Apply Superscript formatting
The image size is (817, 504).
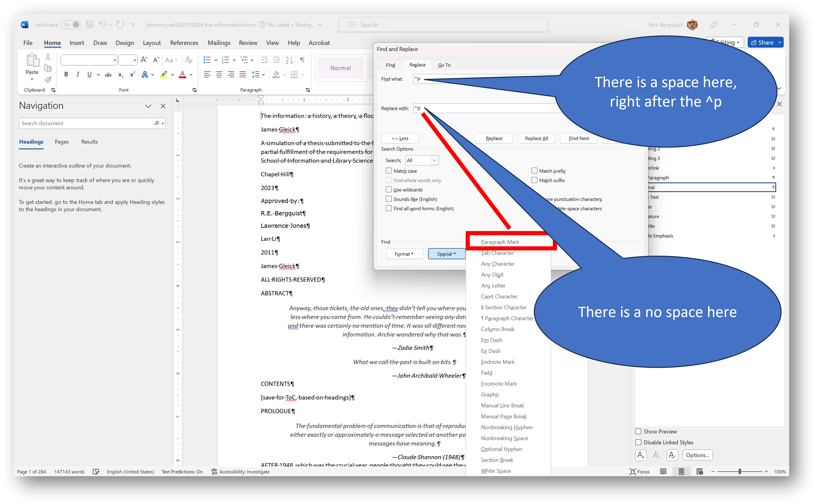pyautogui.click(x=132, y=74)
